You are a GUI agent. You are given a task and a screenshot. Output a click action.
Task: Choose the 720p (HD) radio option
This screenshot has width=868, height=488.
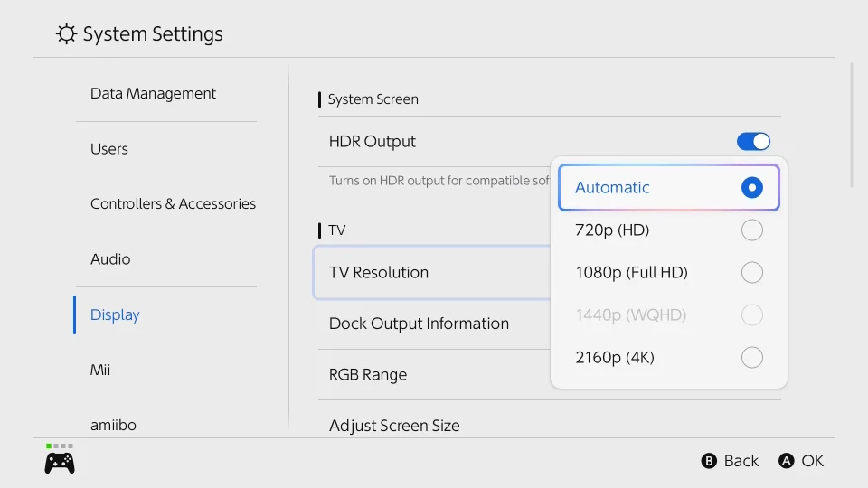(x=751, y=230)
